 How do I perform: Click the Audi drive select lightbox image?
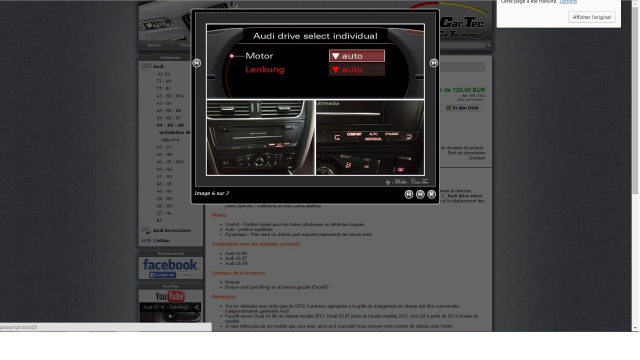pyautogui.click(x=315, y=100)
